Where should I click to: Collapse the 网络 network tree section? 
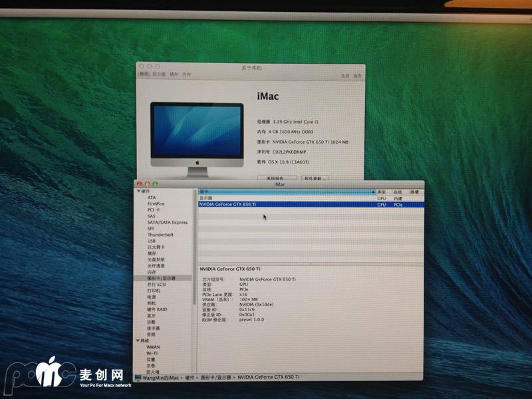138,340
